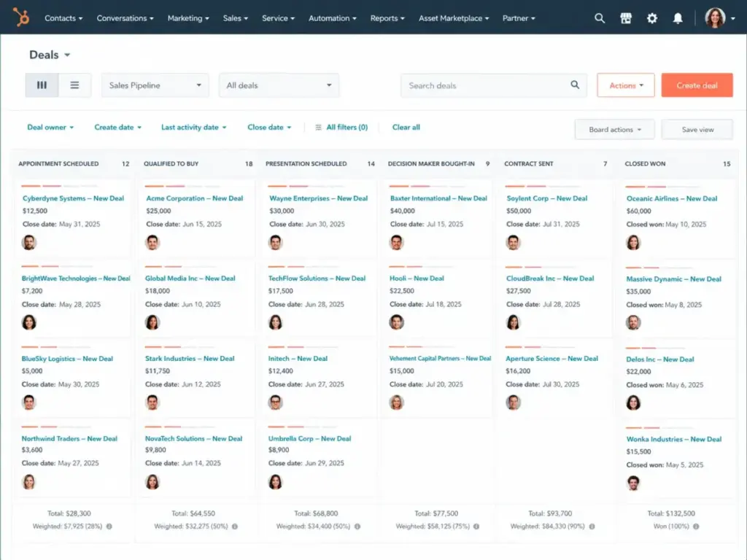Click the search deals magnifier icon
747x560 pixels.
pos(575,85)
